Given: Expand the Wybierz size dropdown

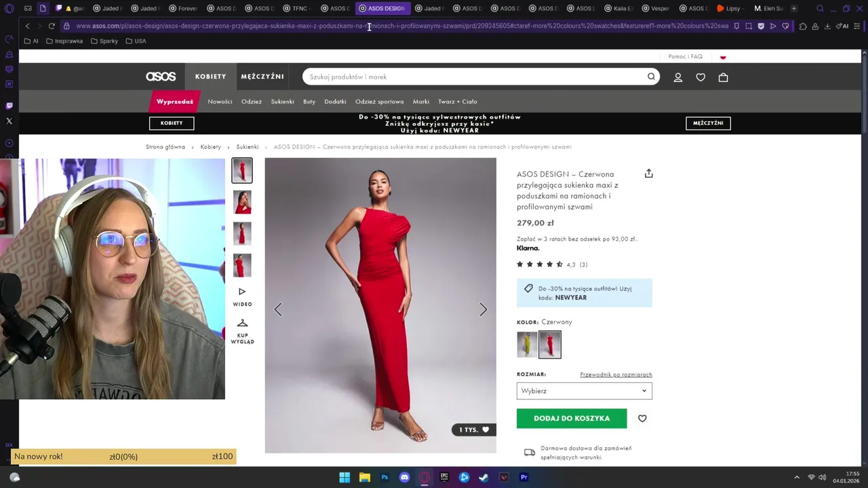Looking at the screenshot, I should [584, 391].
